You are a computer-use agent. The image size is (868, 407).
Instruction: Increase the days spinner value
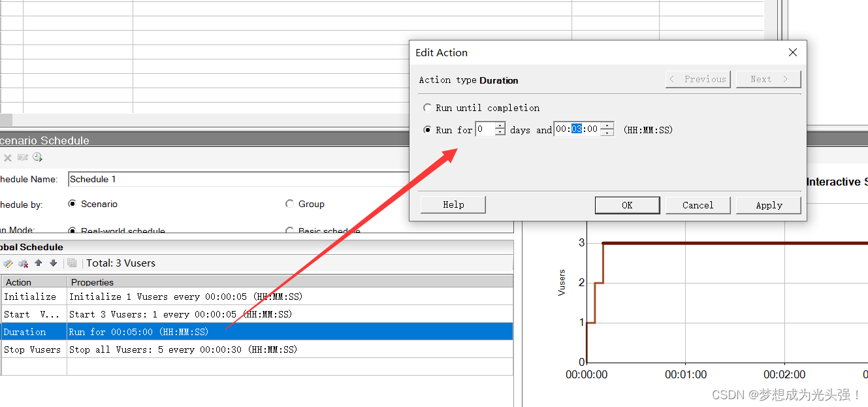(500, 126)
